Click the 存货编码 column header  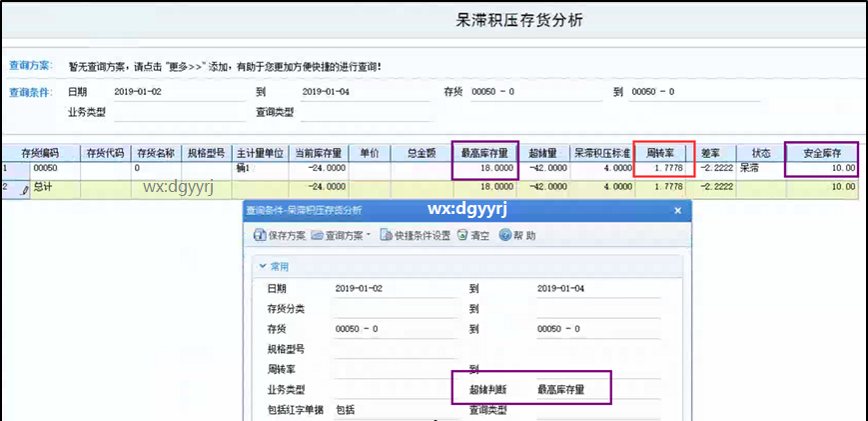click(x=40, y=153)
